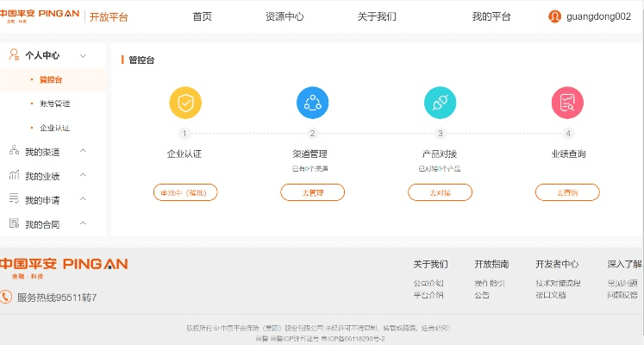Click the pink 业绩查询 report icon

click(x=567, y=103)
